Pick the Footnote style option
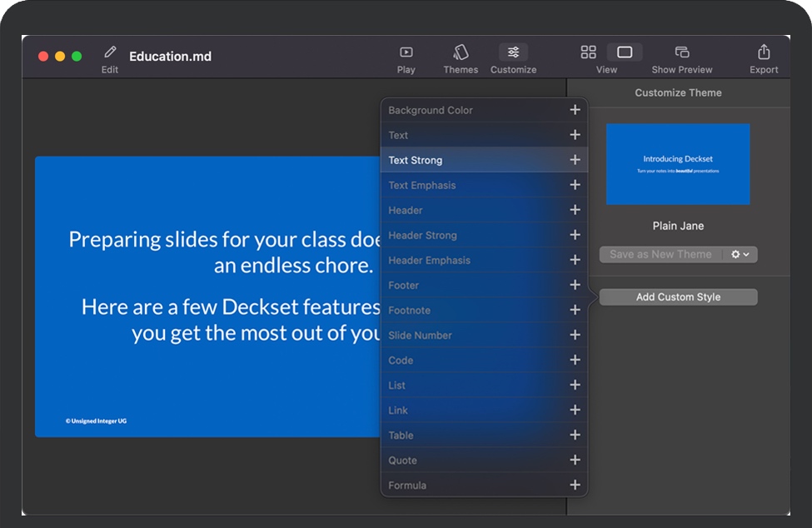Image resolution: width=812 pixels, height=528 pixels. click(x=409, y=310)
